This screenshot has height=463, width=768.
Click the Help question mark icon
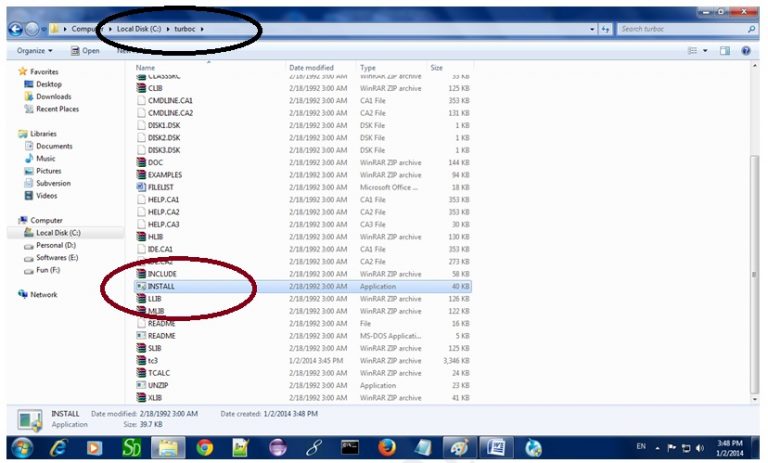pyautogui.click(x=746, y=50)
